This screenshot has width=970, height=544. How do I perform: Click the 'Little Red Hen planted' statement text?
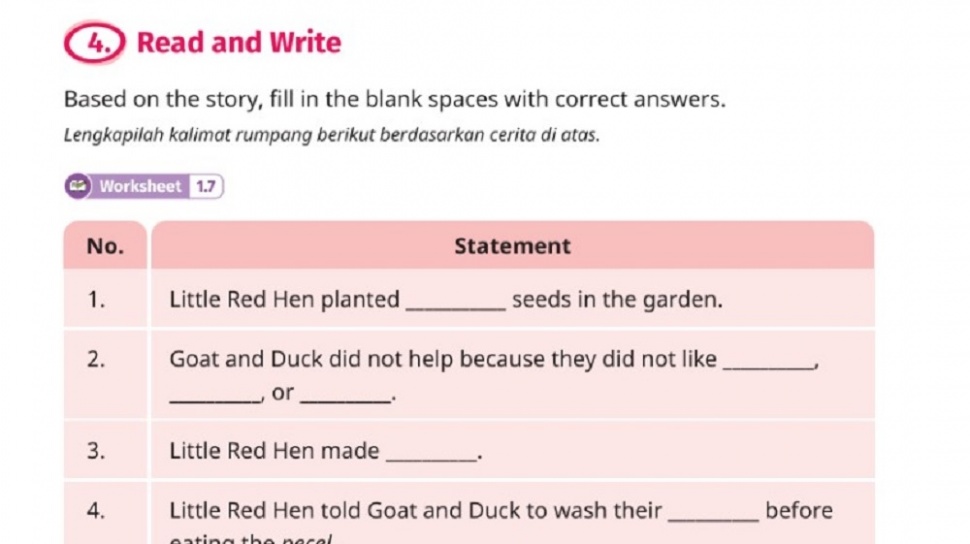[285, 300]
